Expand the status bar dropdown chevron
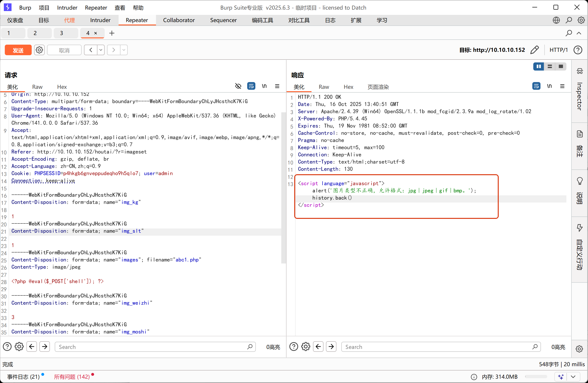Screen dimensions: 588x383 [x=573, y=377]
